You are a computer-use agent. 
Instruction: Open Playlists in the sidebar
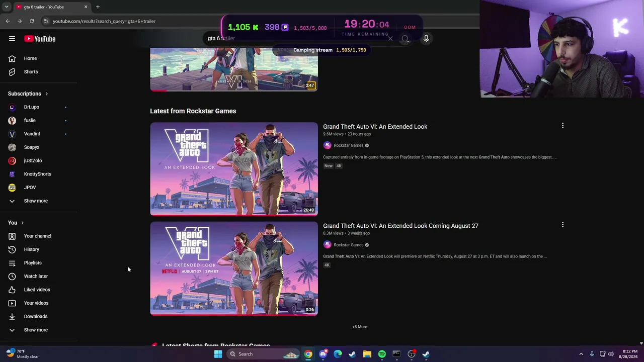pos(38,263)
